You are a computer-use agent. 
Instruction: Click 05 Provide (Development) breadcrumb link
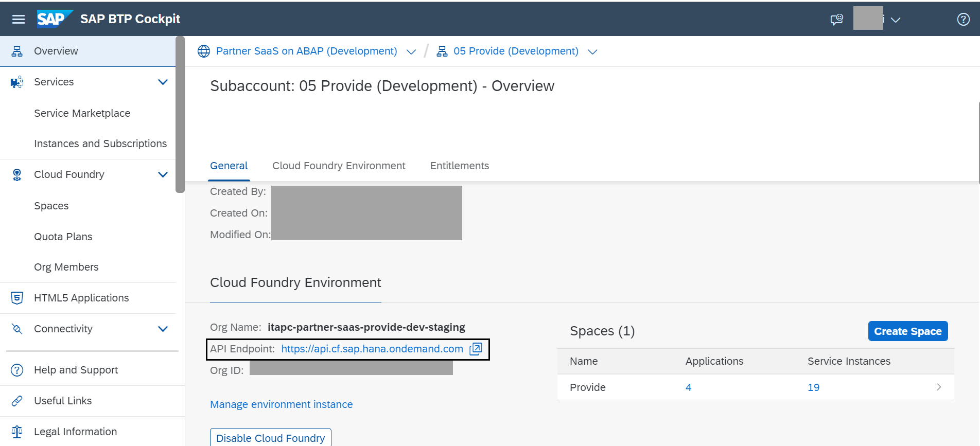coord(516,51)
